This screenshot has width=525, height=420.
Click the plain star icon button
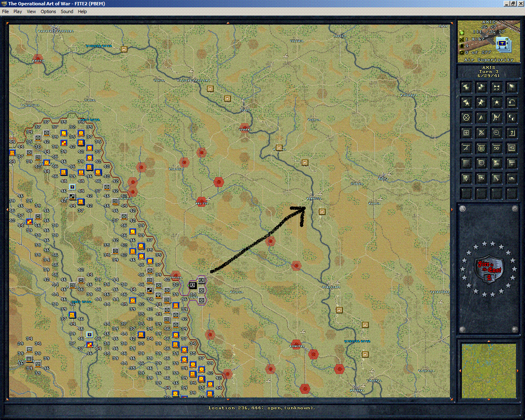(x=497, y=102)
